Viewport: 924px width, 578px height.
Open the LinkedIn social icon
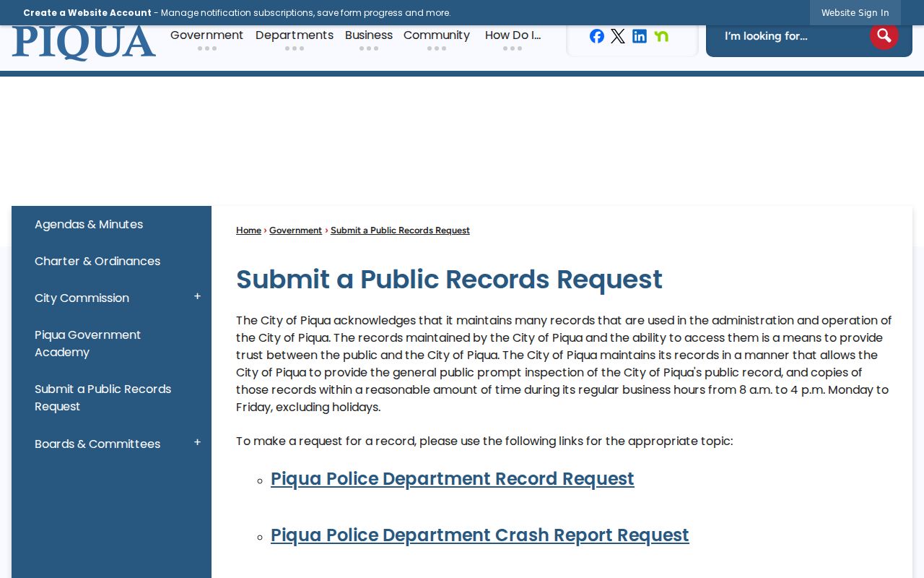coord(640,36)
